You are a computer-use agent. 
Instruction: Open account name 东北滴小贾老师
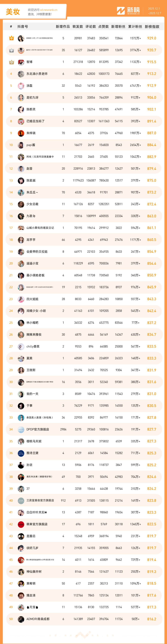point(37,74)
